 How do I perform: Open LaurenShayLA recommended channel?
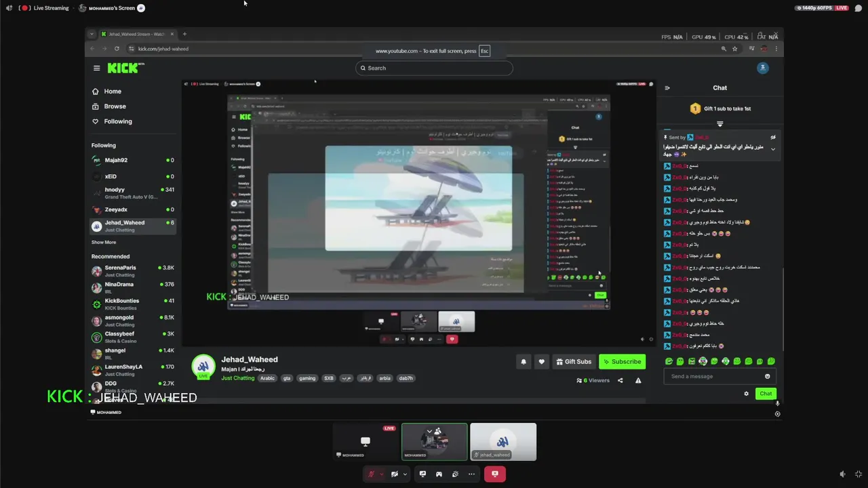click(x=133, y=370)
